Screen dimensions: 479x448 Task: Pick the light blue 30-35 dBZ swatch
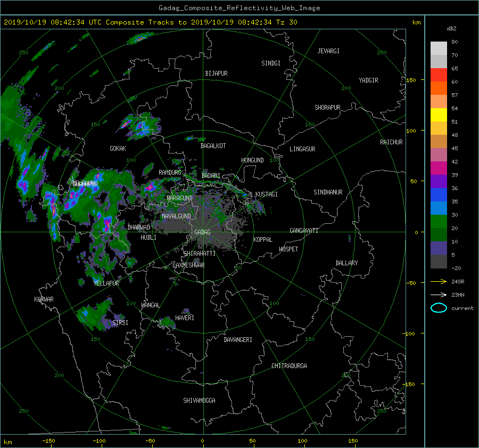tap(439, 208)
